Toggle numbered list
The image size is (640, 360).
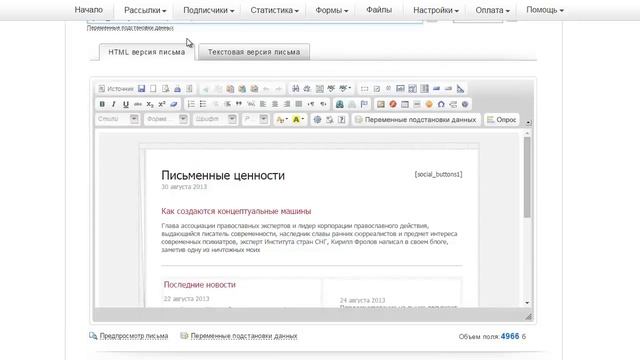click(x=191, y=104)
